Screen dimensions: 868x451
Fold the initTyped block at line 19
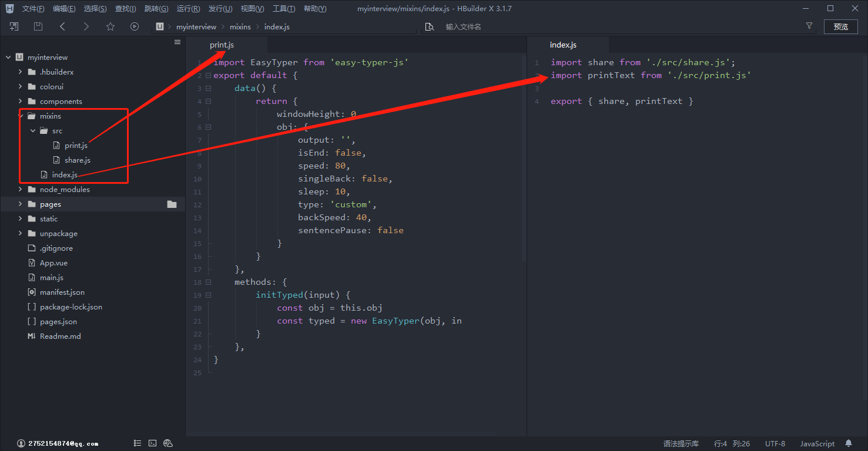208,295
